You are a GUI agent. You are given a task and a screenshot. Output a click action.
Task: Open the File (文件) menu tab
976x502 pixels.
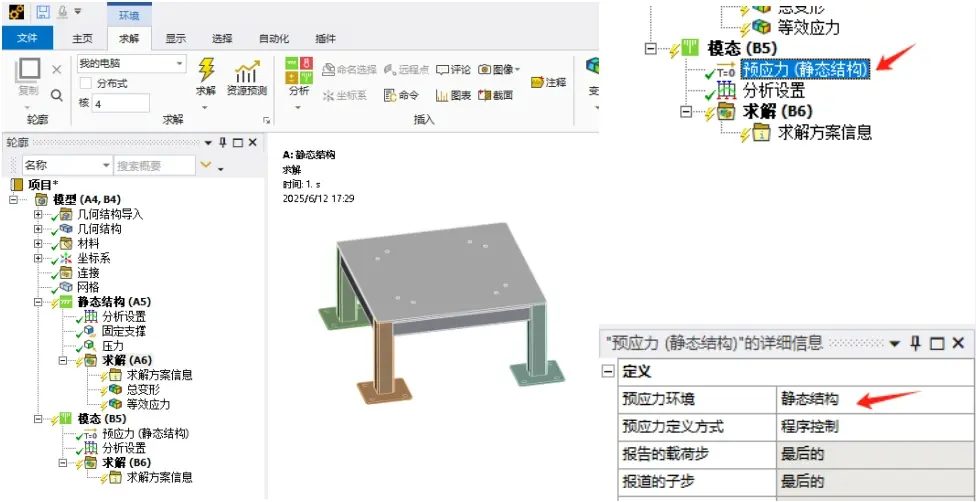[27, 39]
